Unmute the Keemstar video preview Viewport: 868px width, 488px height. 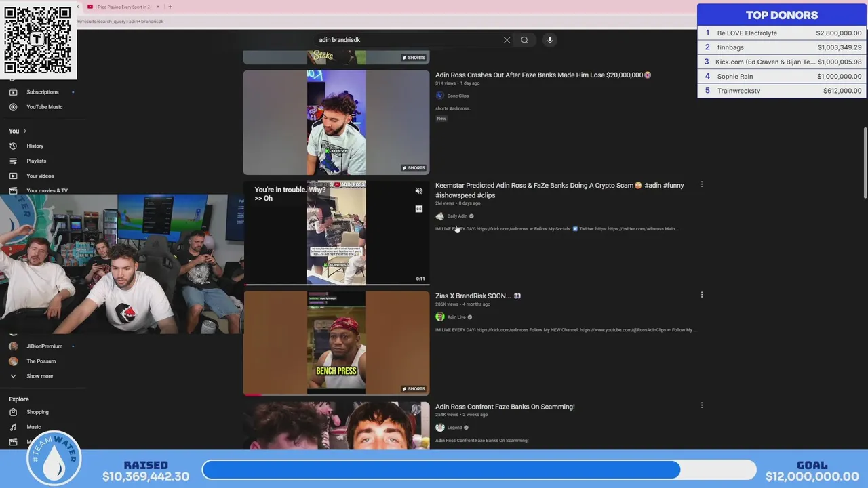pyautogui.click(x=419, y=191)
